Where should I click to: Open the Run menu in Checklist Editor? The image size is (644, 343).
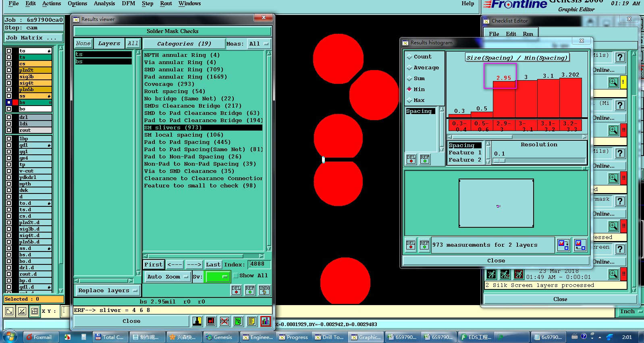click(528, 34)
